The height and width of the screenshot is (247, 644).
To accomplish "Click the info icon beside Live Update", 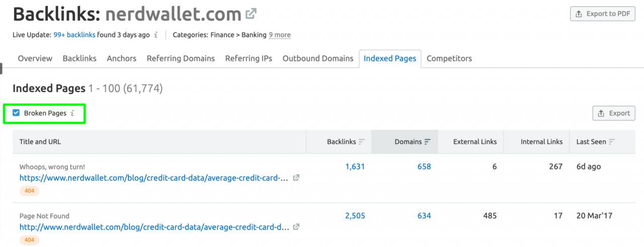I will coord(156,35).
